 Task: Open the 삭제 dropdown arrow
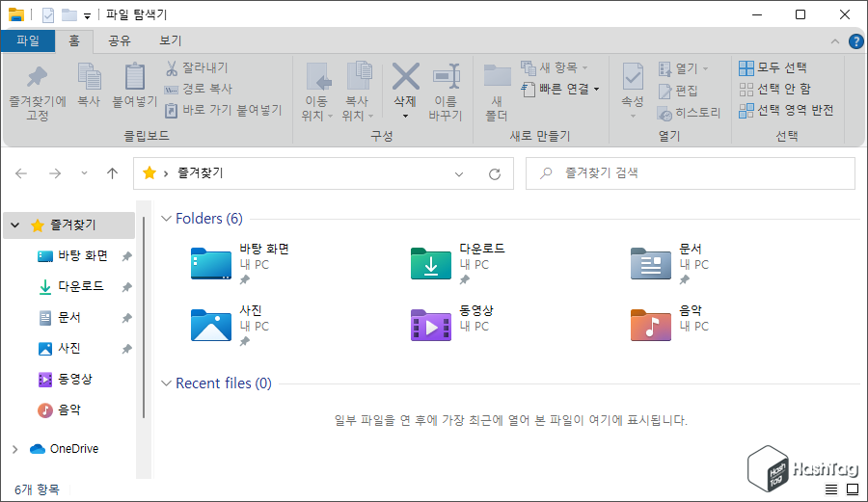406,116
